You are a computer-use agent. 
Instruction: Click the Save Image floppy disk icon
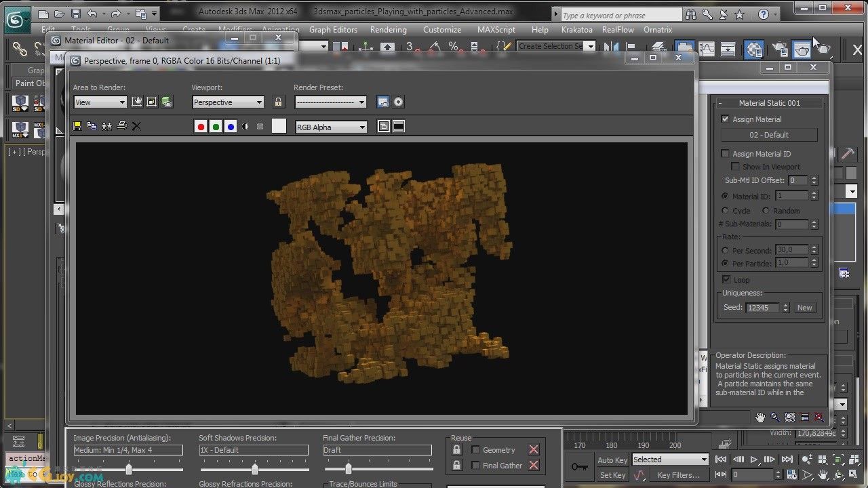point(77,126)
